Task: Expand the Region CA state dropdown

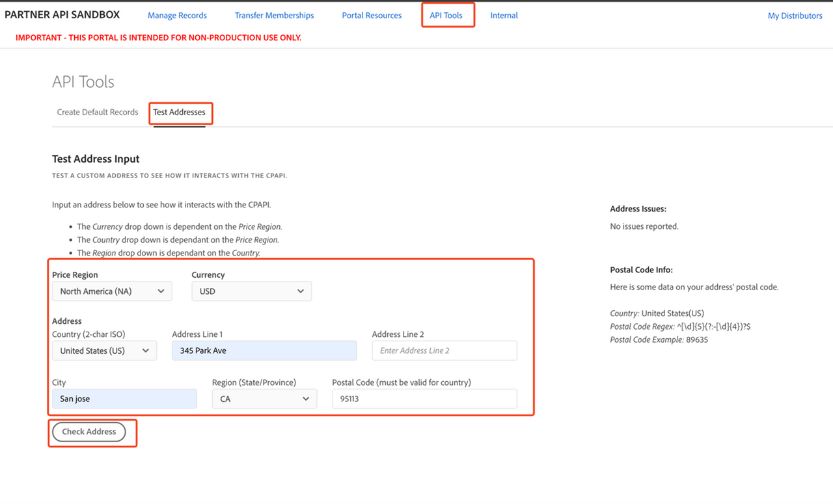Action: pos(264,399)
